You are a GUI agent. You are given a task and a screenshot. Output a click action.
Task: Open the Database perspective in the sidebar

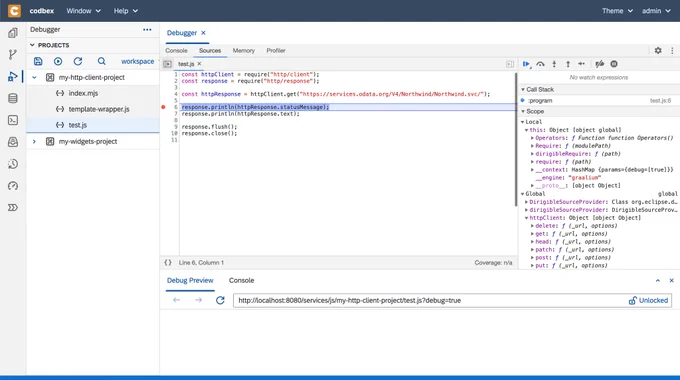13,98
